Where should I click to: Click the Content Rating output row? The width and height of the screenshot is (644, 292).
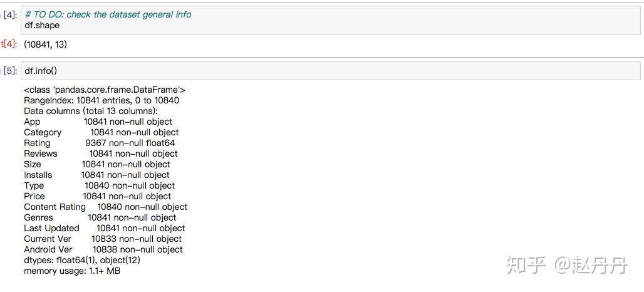click(105, 207)
